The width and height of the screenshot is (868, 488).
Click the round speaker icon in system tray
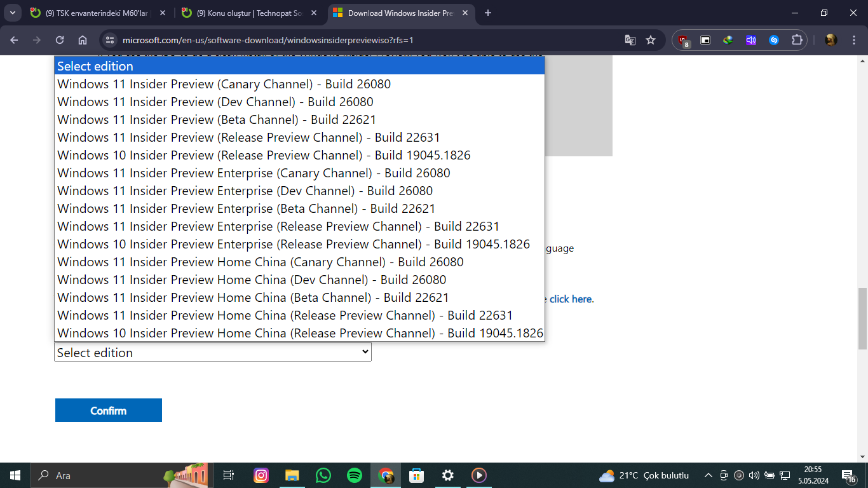739,475
